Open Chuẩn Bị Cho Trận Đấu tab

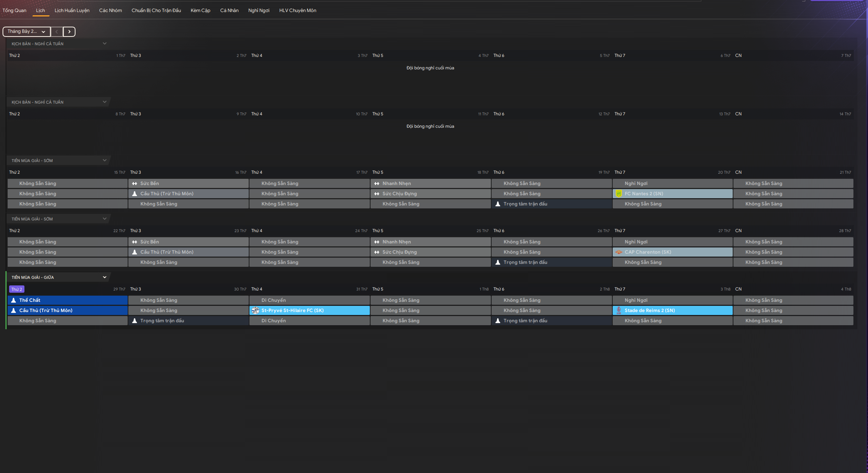[x=156, y=10]
